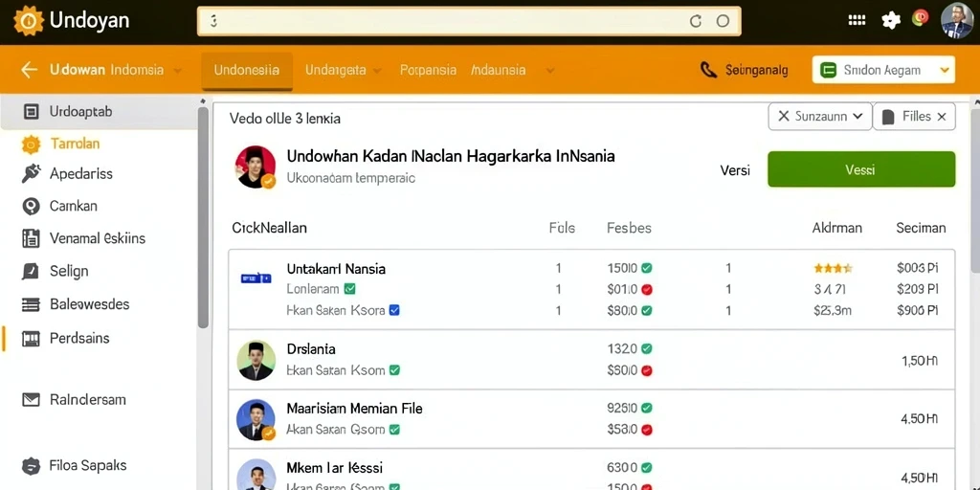Click the Drslania profile photo

(x=256, y=360)
